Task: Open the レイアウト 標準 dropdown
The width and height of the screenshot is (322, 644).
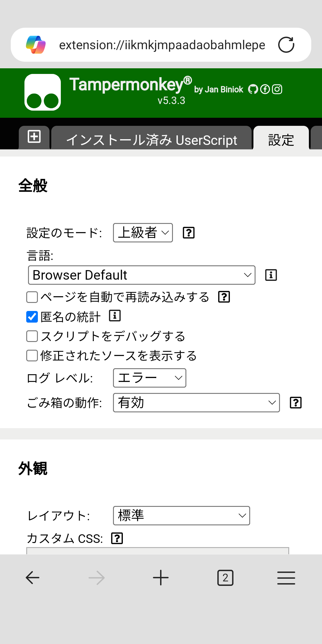Action: (x=181, y=515)
